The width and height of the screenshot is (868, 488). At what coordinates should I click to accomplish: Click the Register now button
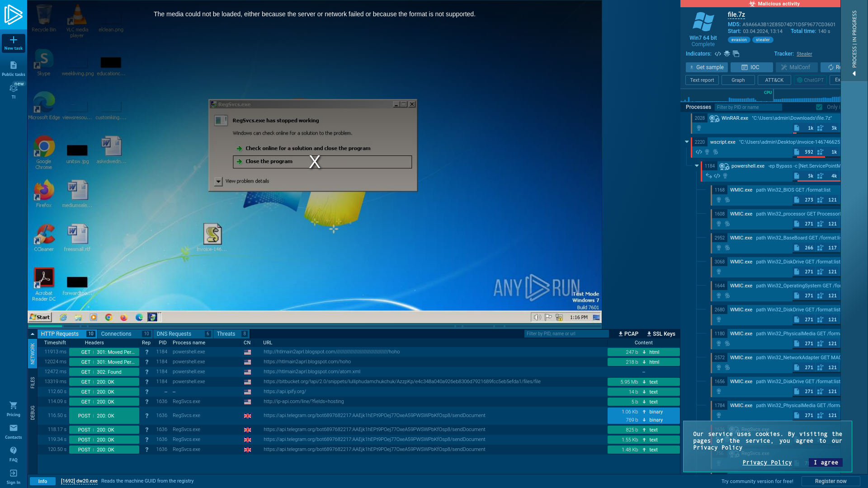tap(831, 481)
